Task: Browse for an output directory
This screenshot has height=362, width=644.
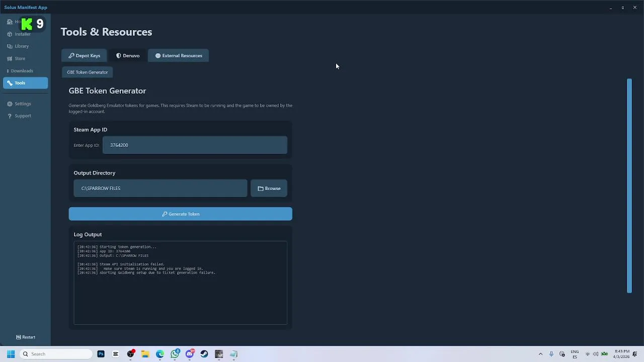Action: click(269, 189)
